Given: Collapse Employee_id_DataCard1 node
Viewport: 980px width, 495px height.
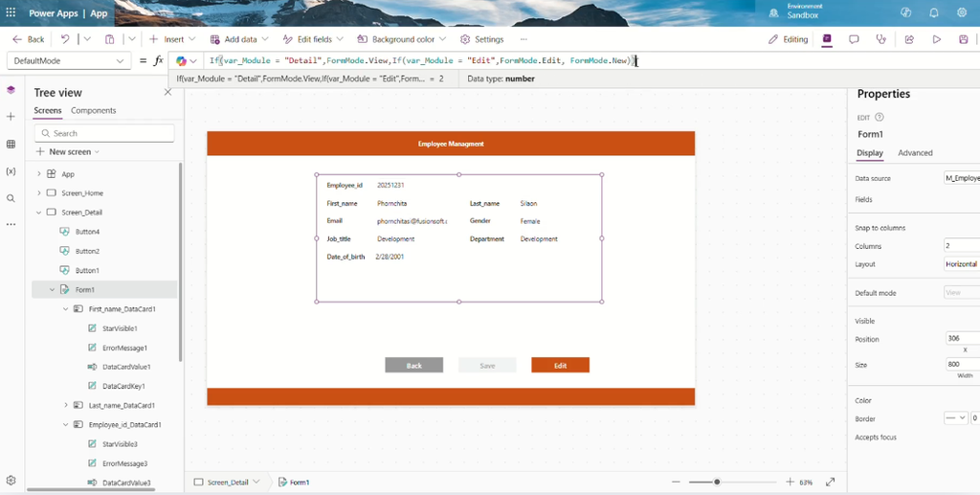Looking at the screenshot, I should (66, 425).
